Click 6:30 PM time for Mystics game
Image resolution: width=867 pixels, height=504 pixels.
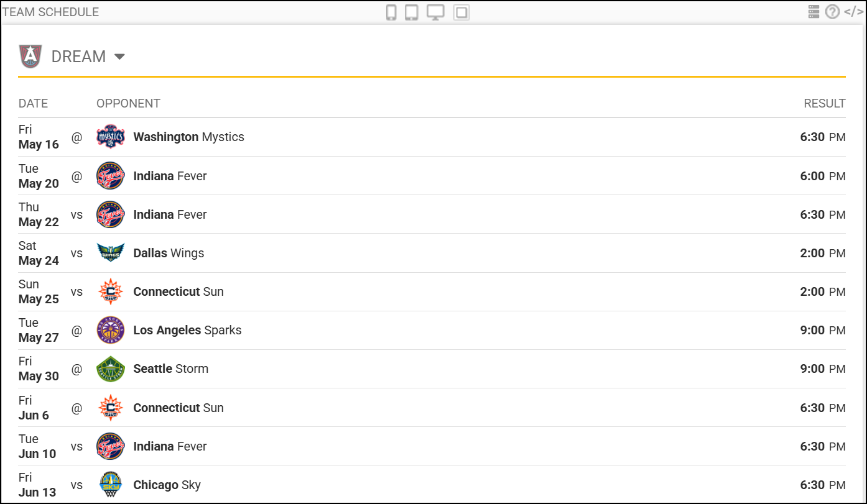pos(823,137)
